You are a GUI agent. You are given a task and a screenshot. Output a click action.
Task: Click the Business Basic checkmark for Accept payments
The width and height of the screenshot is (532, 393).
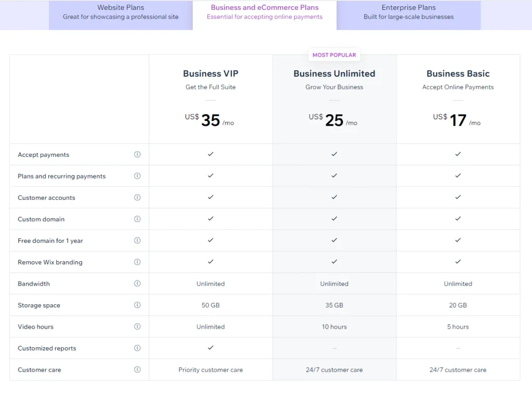click(x=458, y=154)
